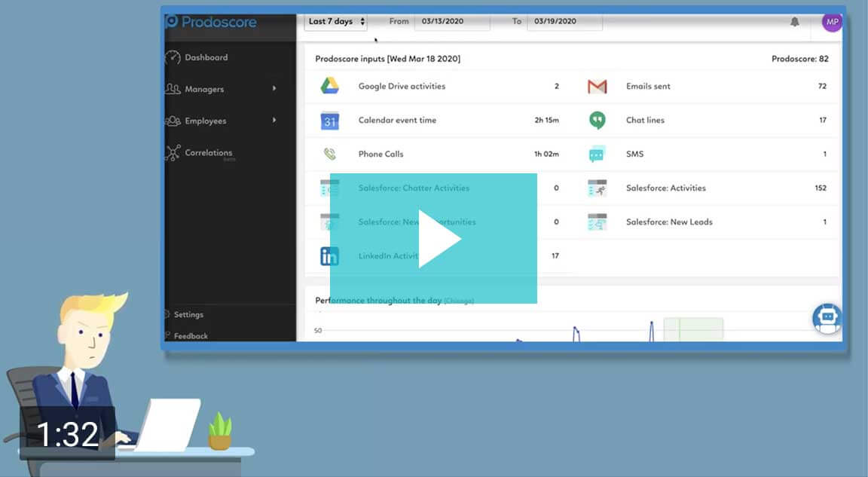Select Emails sent label

[x=648, y=87]
